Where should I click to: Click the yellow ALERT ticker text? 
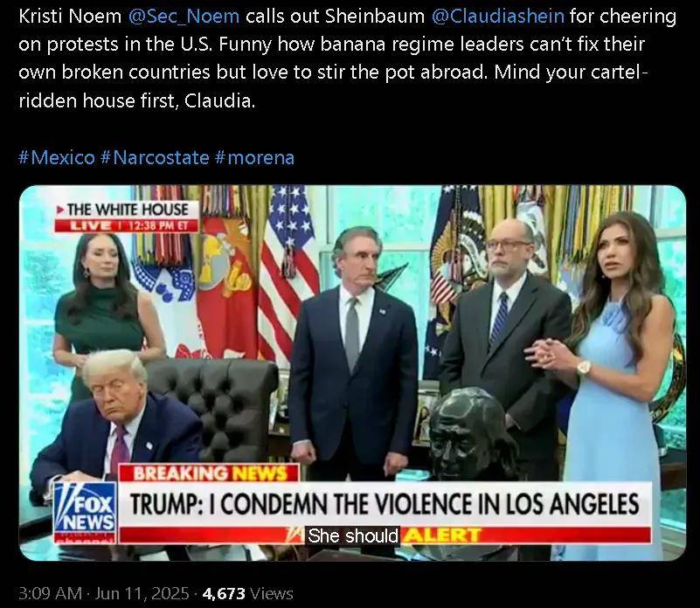[441, 535]
